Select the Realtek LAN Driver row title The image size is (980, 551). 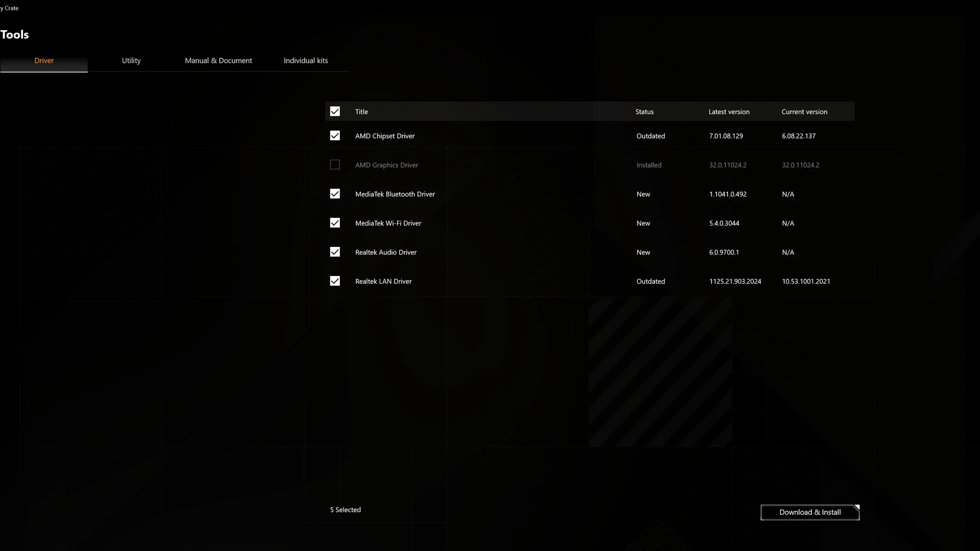(383, 282)
